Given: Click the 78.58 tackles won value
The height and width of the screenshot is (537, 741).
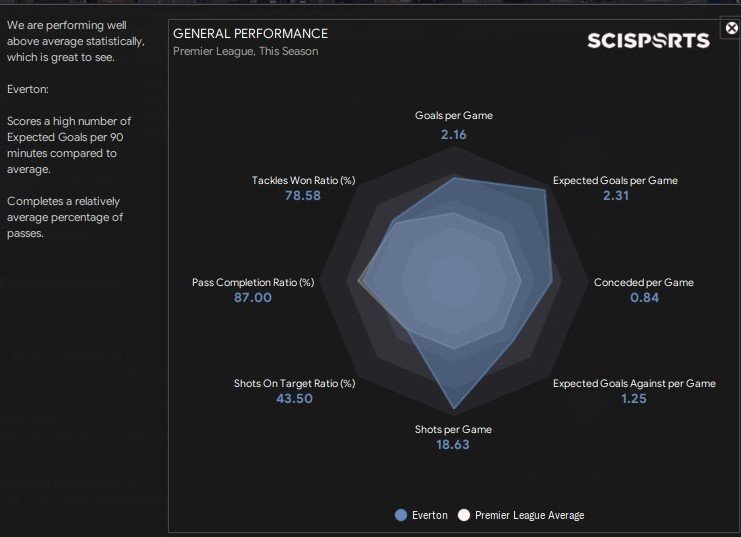Looking at the screenshot, I should pos(303,196).
